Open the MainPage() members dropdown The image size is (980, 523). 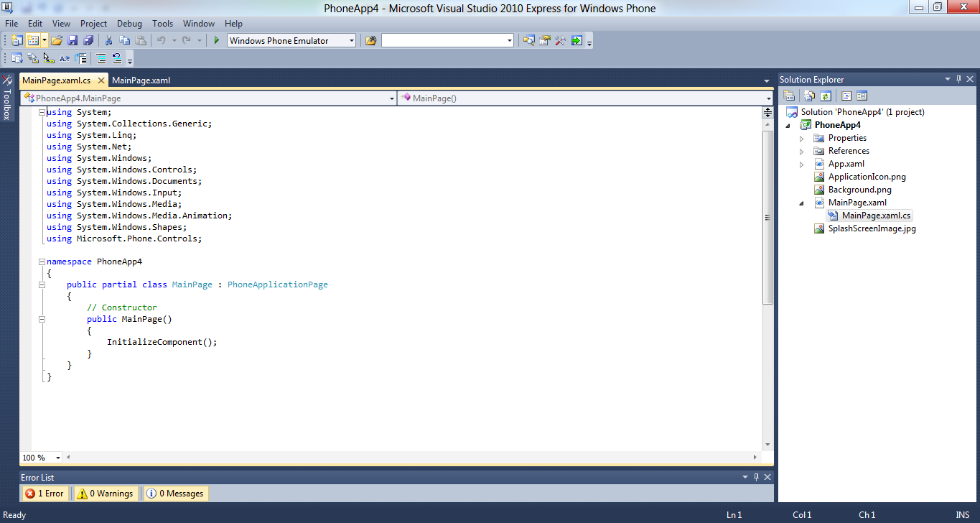[769, 98]
